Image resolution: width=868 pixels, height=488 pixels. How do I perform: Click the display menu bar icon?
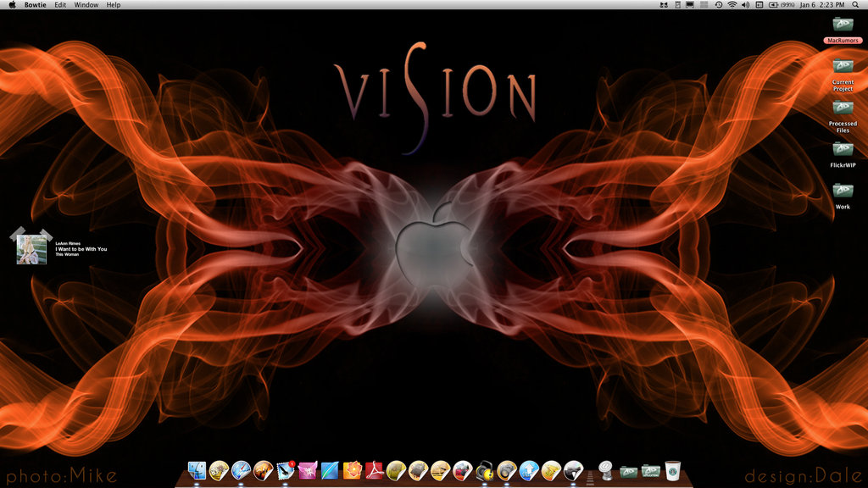tap(690, 4)
